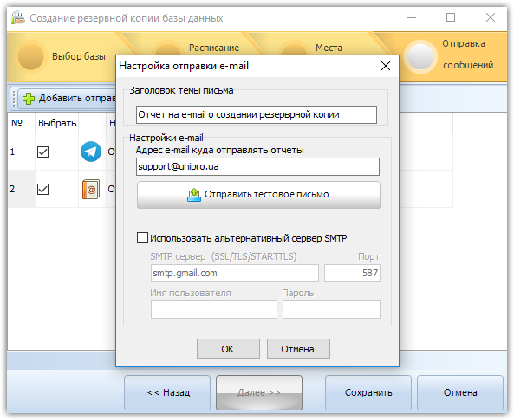Click the report e-mail address field

[x=257, y=167]
